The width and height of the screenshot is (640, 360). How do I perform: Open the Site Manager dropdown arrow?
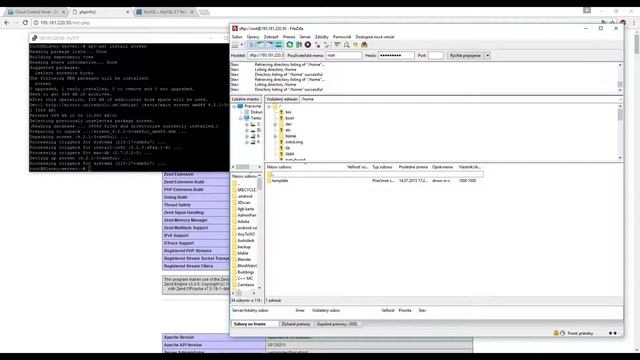click(x=242, y=45)
